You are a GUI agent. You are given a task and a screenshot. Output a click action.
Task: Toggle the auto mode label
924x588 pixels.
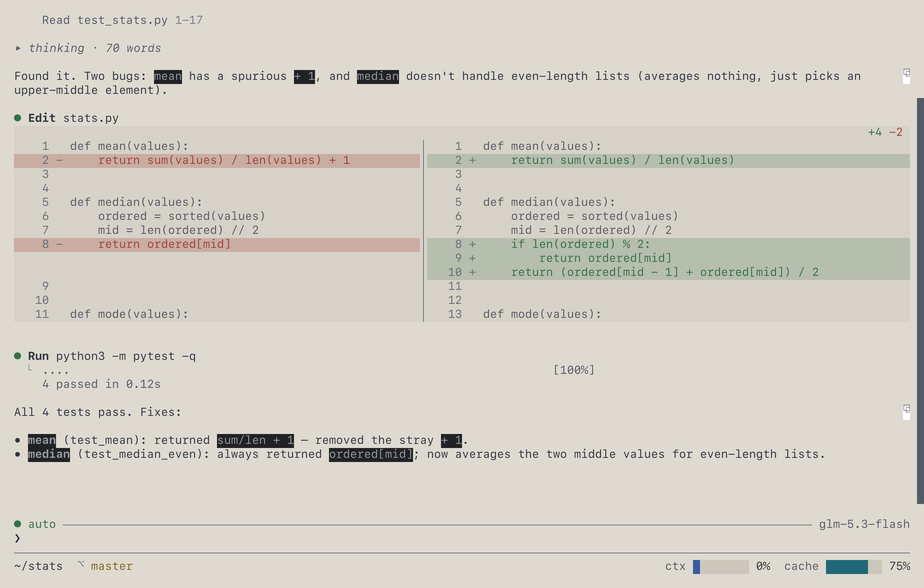click(42, 524)
